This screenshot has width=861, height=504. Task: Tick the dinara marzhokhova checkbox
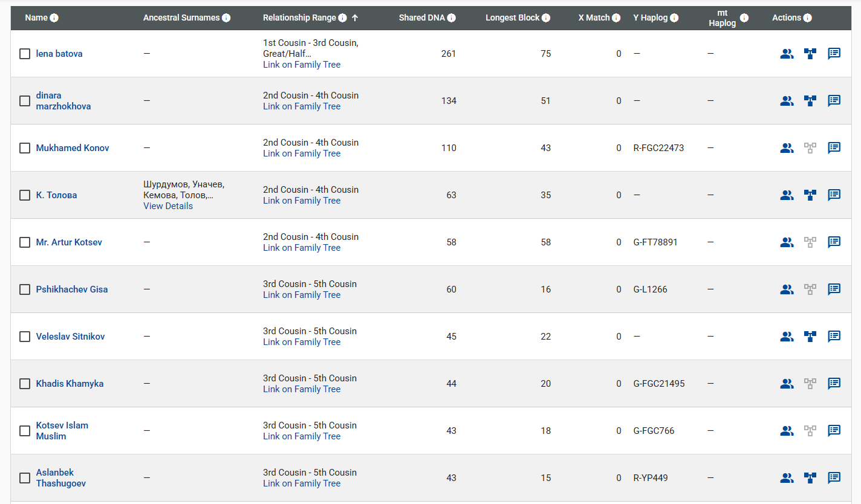(x=25, y=101)
